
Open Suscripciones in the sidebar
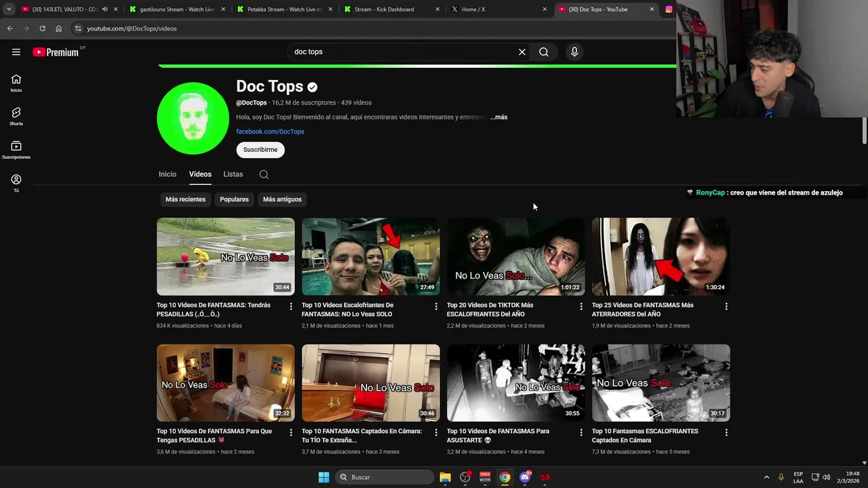click(16, 150)
